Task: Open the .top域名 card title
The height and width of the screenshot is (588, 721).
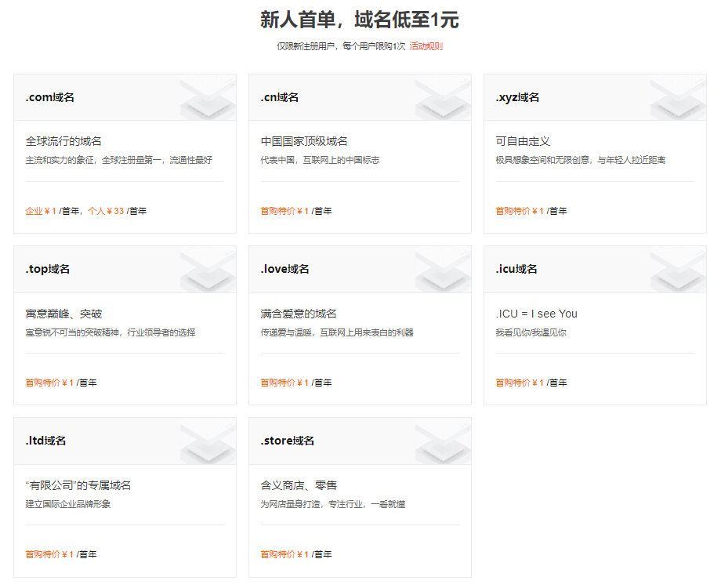Action: (48, 269)
